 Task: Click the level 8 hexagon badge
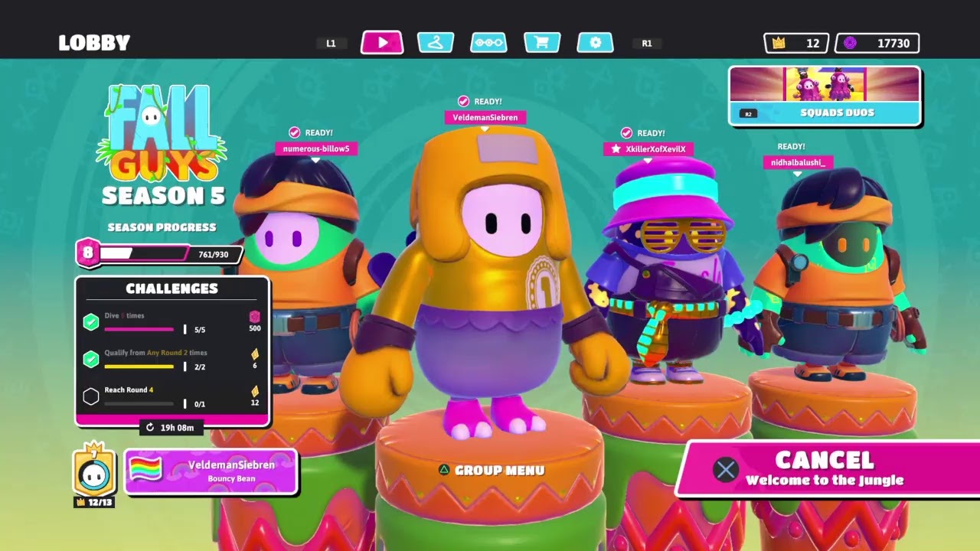point(88,253)
